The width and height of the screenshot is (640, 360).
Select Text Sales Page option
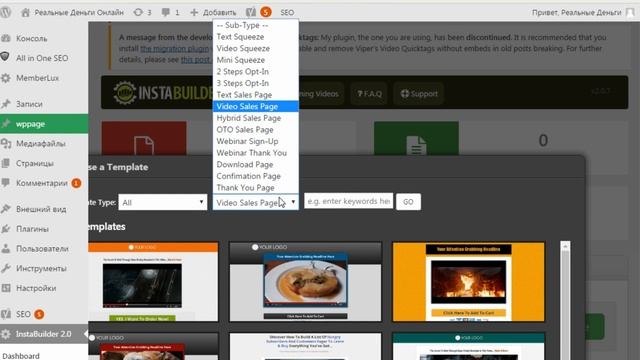click(x=256, y=95)
